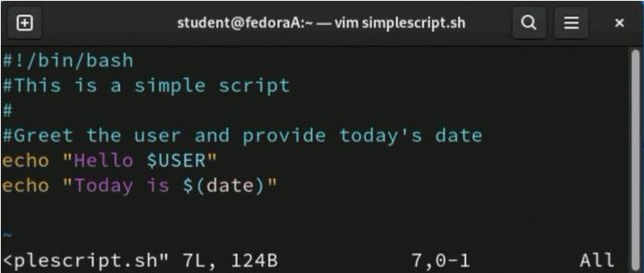644x273 pixels.
Task: Close the terminal window
Action: 618,23
